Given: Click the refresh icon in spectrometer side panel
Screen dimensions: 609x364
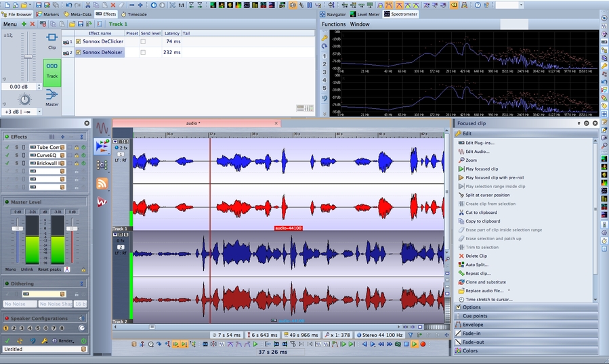Looking at the screenshot, I should click(x=324, y=46).
